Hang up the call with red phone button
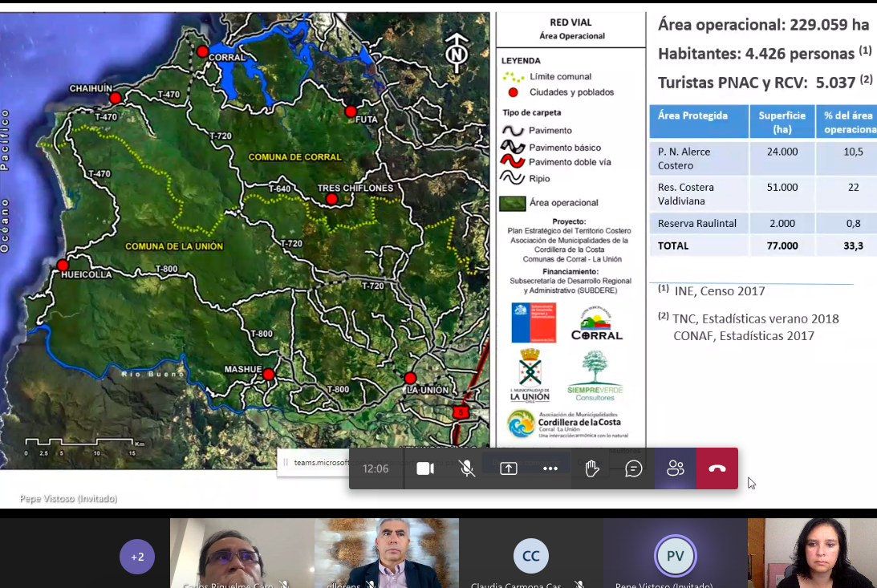This screenshot has width=877, height=588. 717,468
